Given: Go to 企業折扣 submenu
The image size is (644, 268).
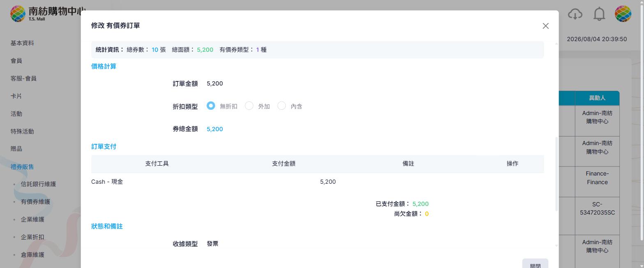Looking at the screenshot, I should tap(32, 237).
